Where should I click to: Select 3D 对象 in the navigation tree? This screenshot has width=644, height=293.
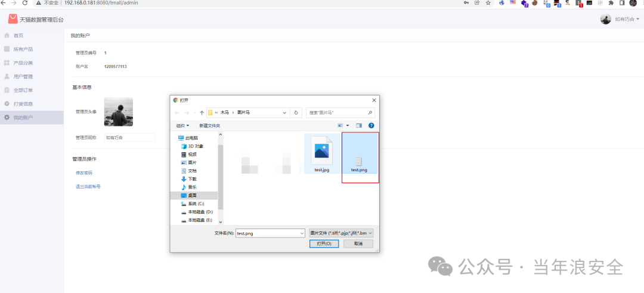[x=192, y=146]
